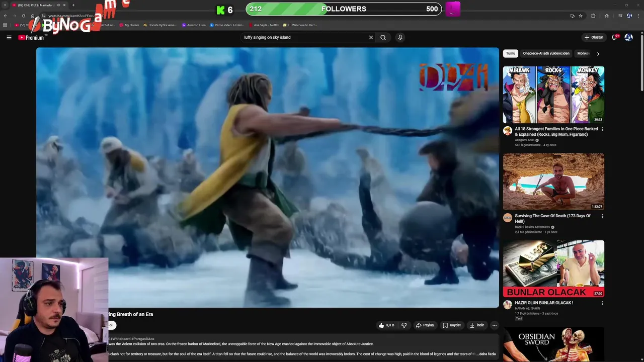Screen dimensions: 644x362
Task: Show more filter chips with right chevron
Action: [x=598, y=53]
